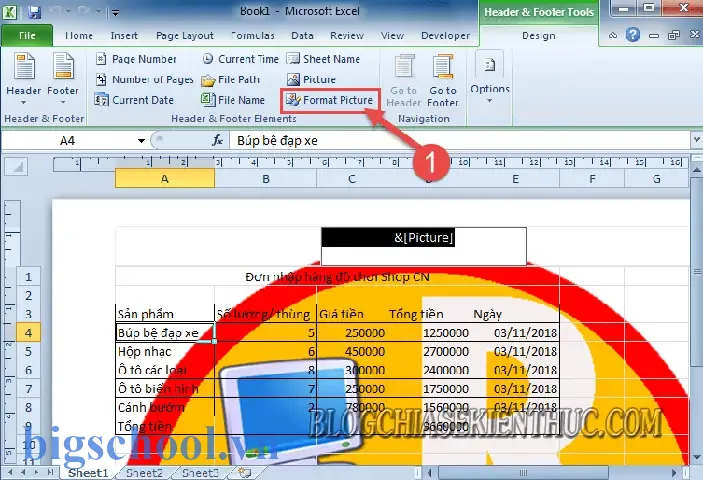This screenshot has width=703, height=480.
Task: Insert Picture into header
Action: (x=311, y=79)
